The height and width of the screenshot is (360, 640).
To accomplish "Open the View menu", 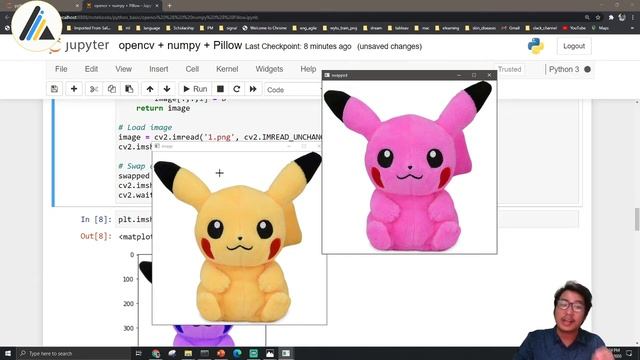I will click(123, 69).
